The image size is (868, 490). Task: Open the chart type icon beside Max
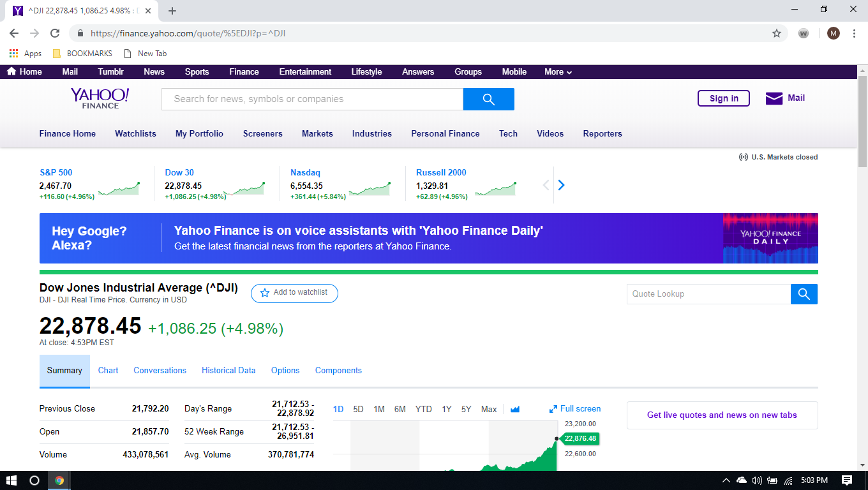pos(515,410)
